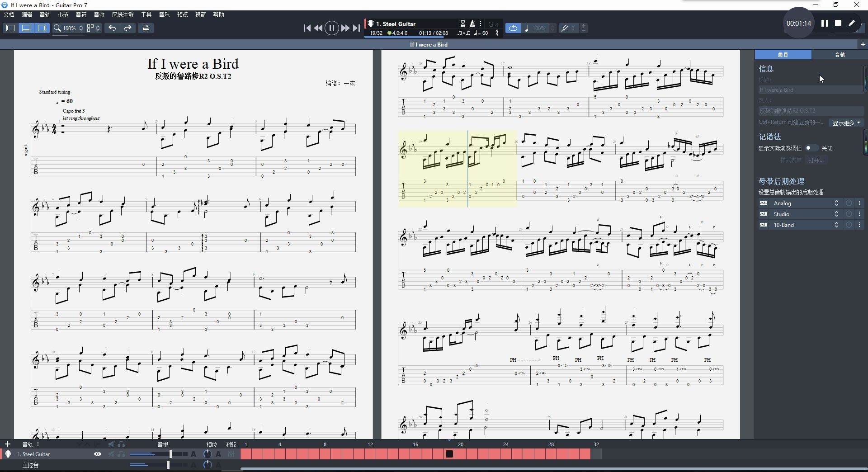Fast forward to next bar
This screenshot has width=868, height=472.
coord(345,28)
